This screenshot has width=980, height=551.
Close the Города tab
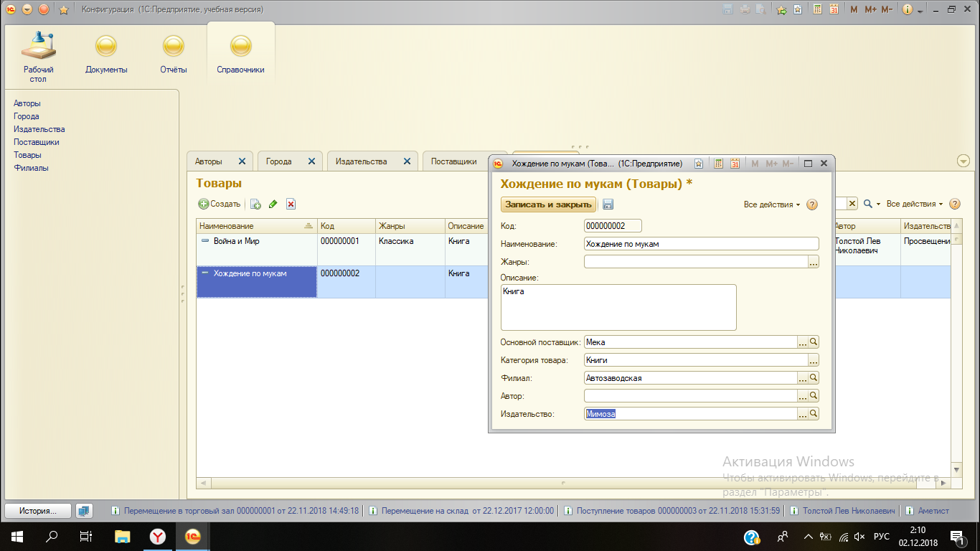pos(311,161)
